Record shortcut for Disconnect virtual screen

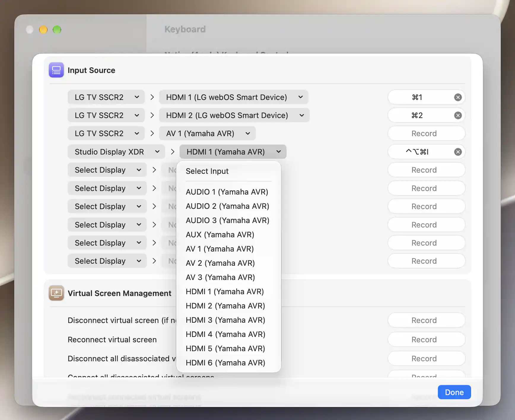[x=426, y=320]
